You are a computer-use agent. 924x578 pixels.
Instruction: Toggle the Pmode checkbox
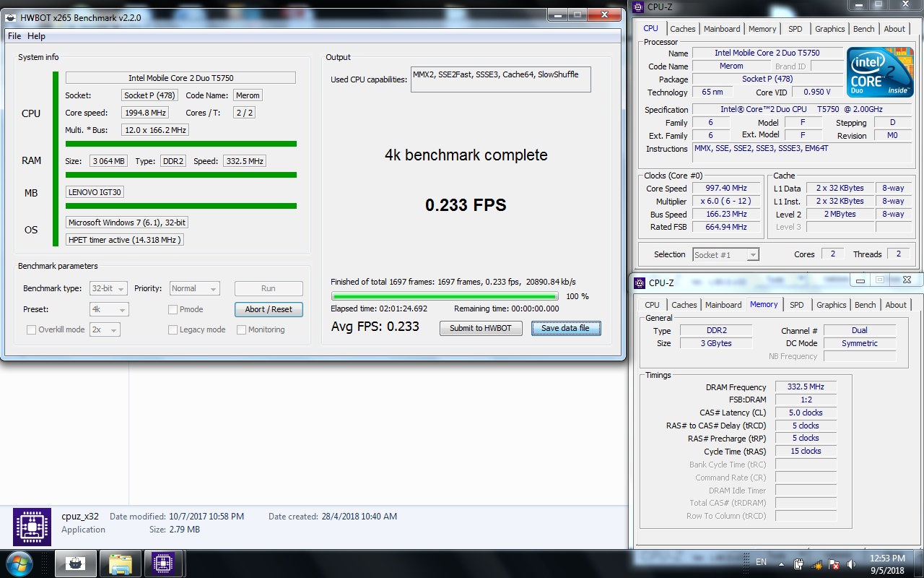point(173,309)
